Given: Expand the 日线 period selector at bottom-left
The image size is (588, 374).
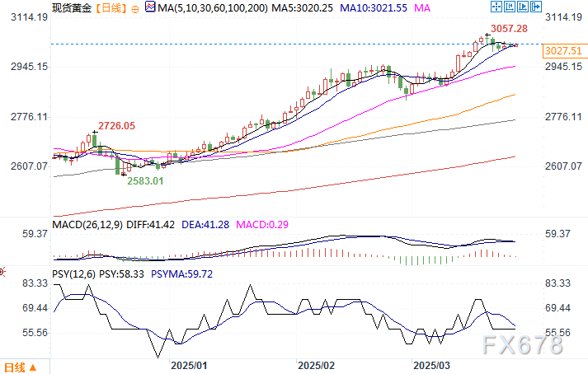Looking at the screenshot, I should point(21,367).
